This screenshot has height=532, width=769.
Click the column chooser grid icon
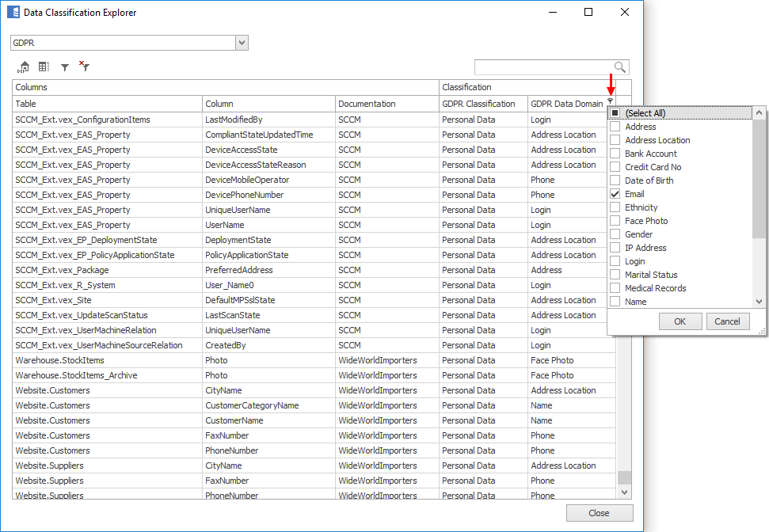(44, 67)
